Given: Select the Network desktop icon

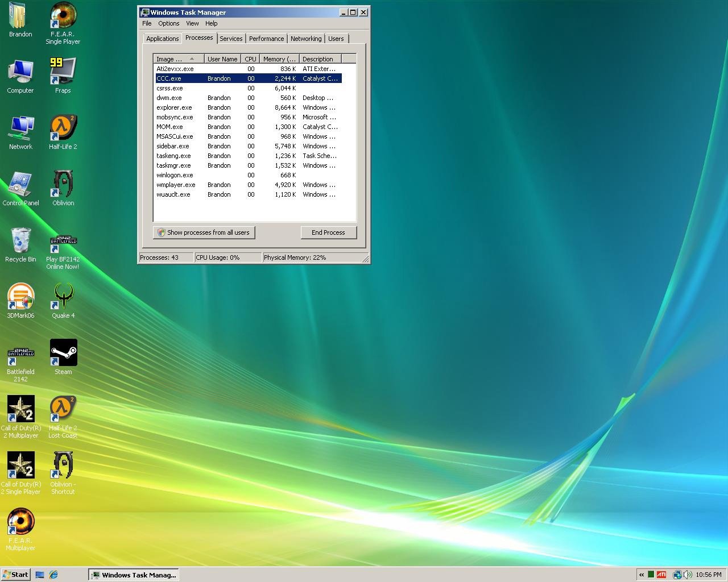Looking at the screenshot, I should click(20, 132).
